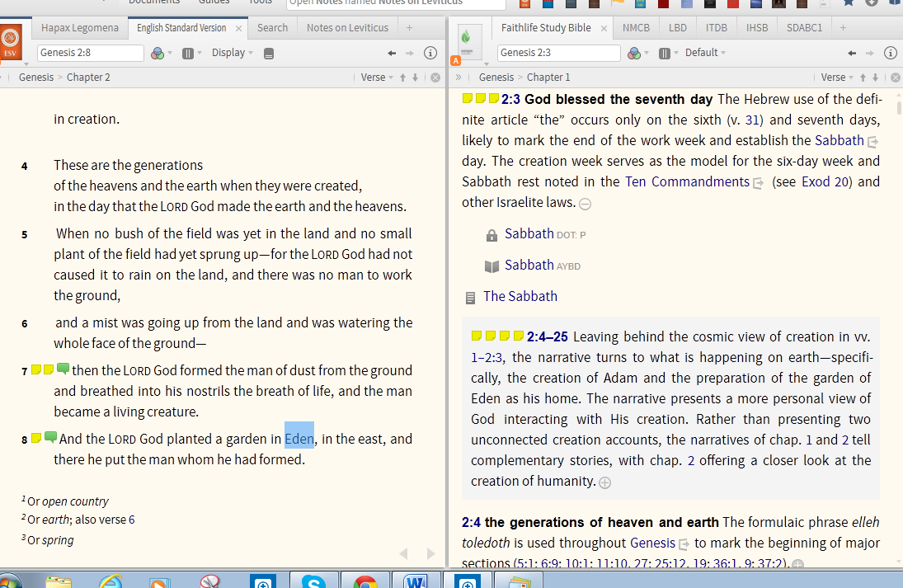The width and height of the screenshot is (903, 588).
Task: Jump to previous verse in Faithlife panel
Action: click(863, 78)
